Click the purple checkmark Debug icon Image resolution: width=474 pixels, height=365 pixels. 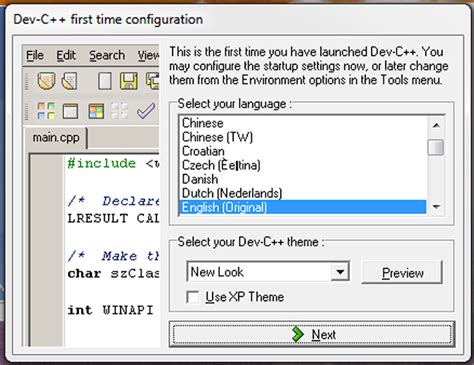(146, 111)
